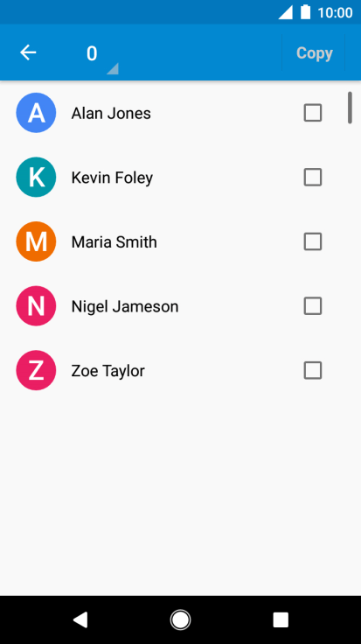361x644 pixels.
Task: Enable the Zoe Taylor checkbox
Action: click(x=313, y=370)
